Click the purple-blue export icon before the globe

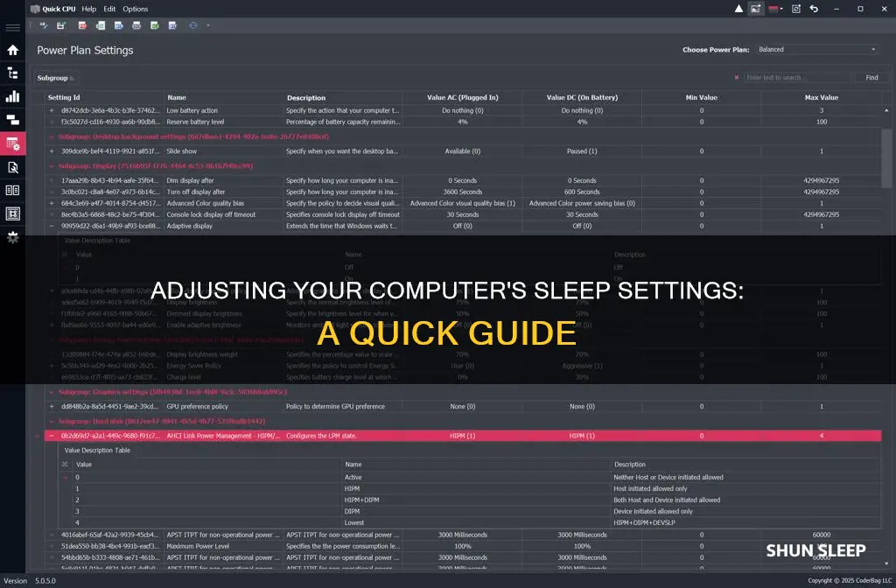pos(172,25)
